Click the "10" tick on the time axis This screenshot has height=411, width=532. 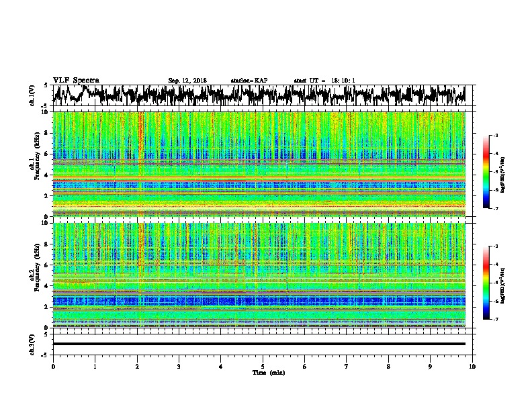pyautogui.click(x=472, y=367)
